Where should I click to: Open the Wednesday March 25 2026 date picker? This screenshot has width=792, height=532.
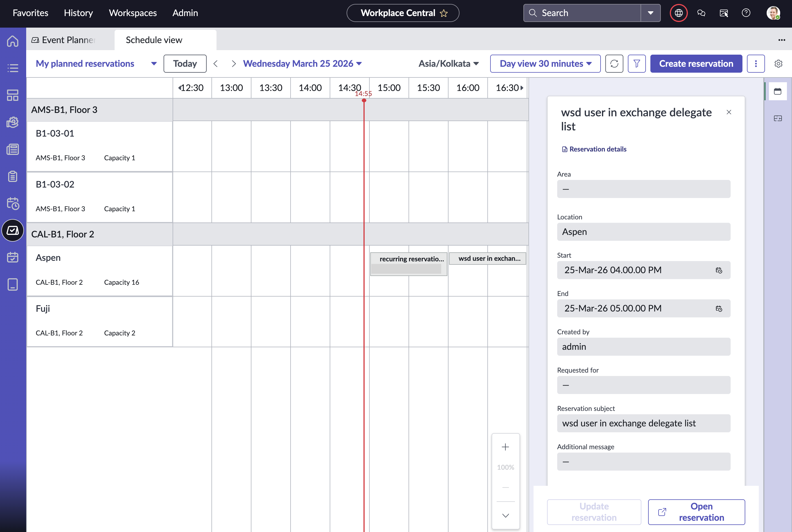pyautogui.click(x=302, y=63)
